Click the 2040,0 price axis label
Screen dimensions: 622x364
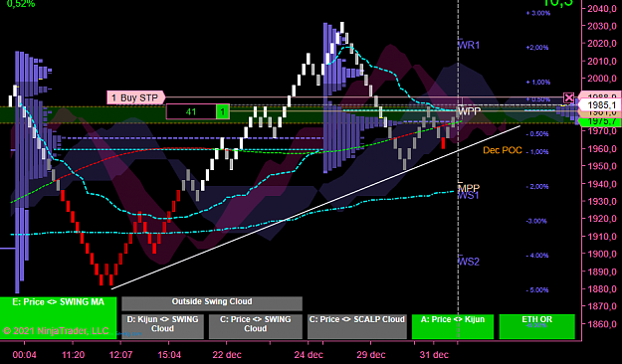pyautogui.click(x=602, y=8)
